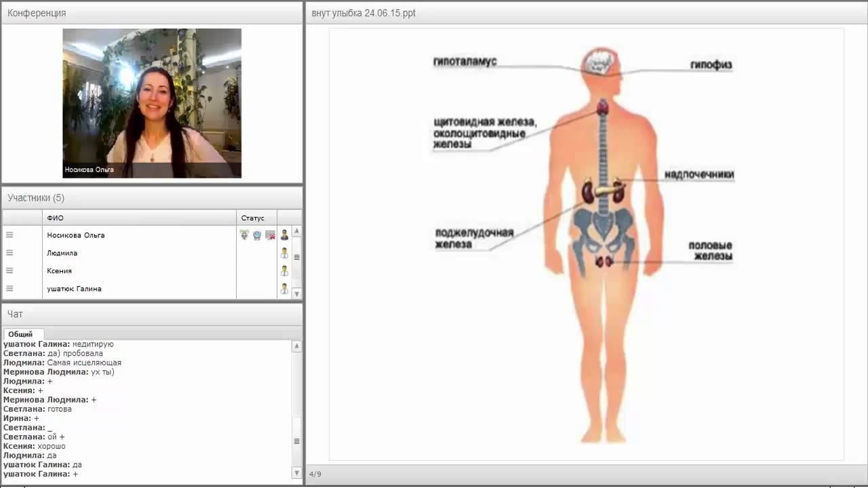Screen dimensions: 868x488
Task: Click the Участники (5) panel header
Action: click(152, 198)
